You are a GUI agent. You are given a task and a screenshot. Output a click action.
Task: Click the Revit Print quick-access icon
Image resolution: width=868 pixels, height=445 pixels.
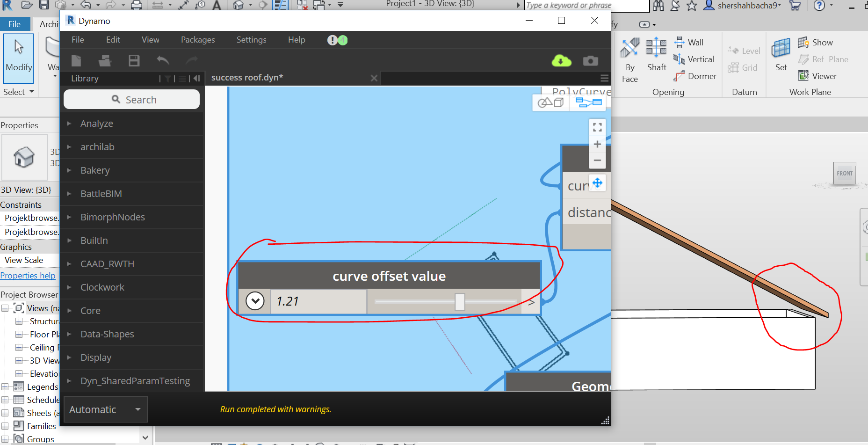(137, 5)
